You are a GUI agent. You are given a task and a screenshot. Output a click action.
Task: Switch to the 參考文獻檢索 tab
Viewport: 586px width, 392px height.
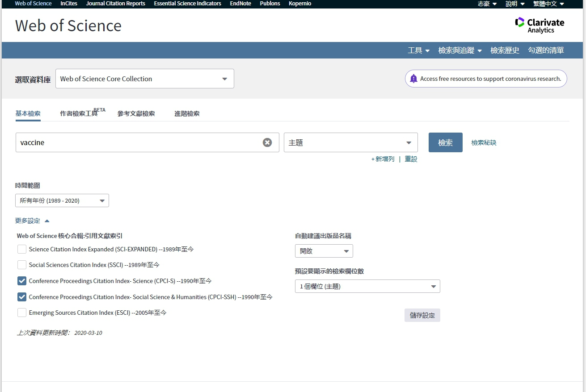click(x=136, y=113)
